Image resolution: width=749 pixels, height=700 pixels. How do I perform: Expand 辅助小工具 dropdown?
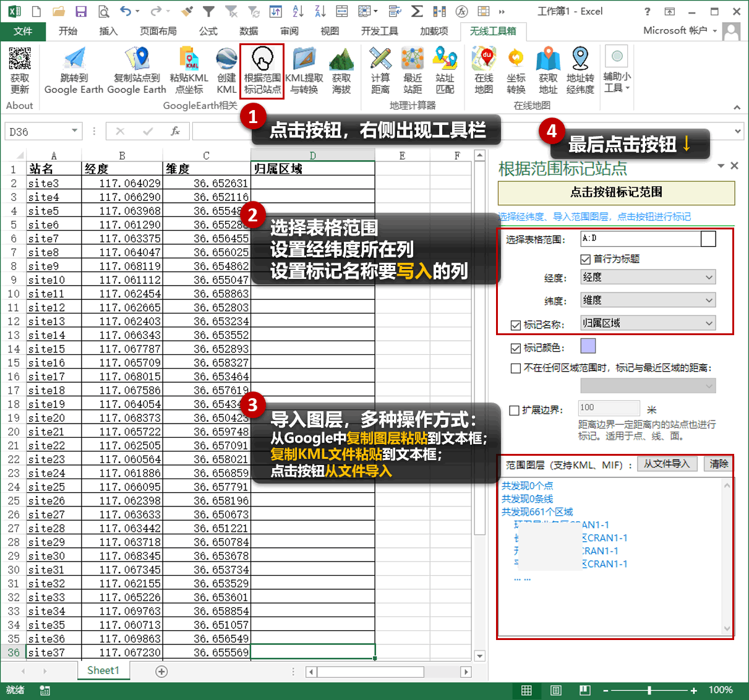[x=617, y=70]
